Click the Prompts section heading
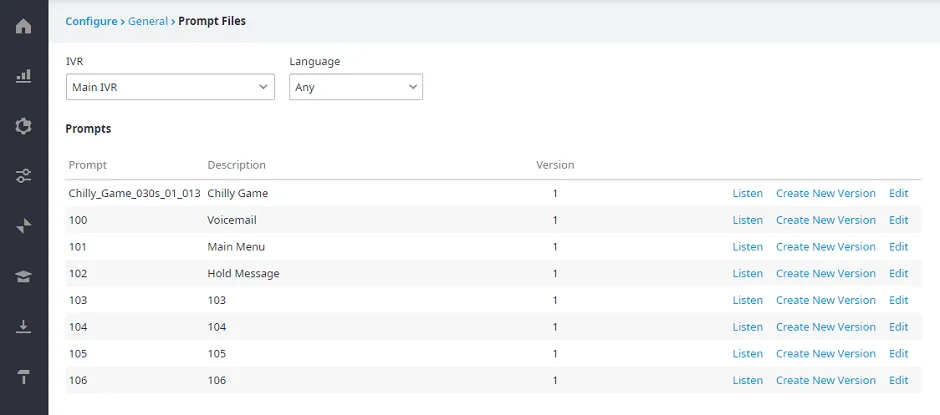This screenshot has height=415, width=940. click(88, 128)
